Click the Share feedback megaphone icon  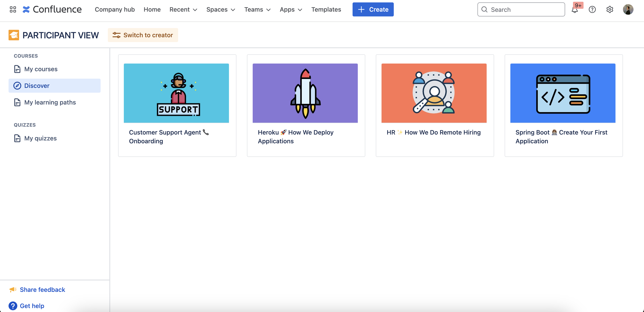pyautogui.click(x=13, y=289)
